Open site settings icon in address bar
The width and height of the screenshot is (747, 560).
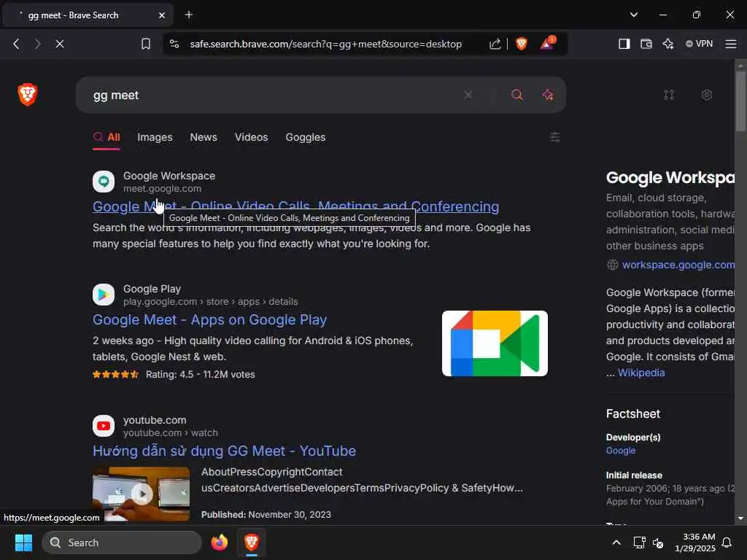click(174, 44)
